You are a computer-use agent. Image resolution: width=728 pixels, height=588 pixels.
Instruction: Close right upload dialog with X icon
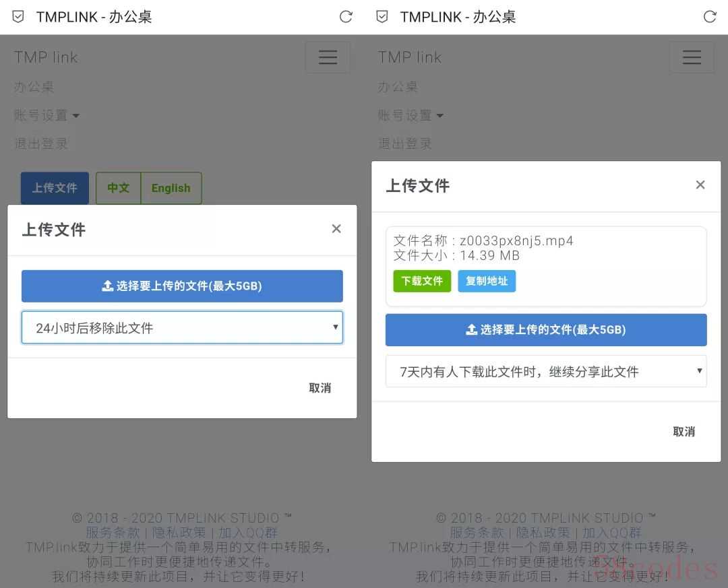(700, 185)
